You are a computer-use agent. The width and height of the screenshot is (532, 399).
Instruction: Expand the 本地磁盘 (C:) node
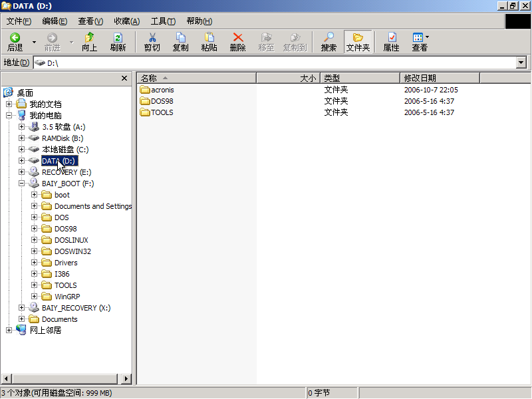coord(21,149)
